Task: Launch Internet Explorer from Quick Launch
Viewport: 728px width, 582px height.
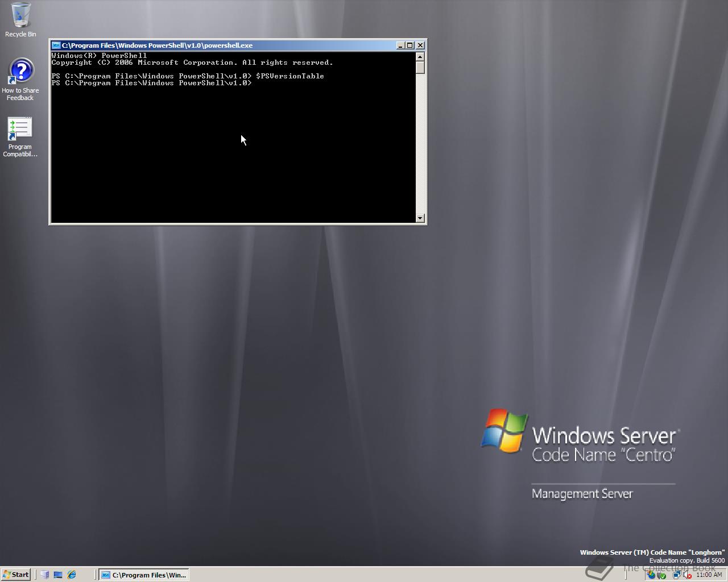Action: pyautogui.click(x=72, y=575)
